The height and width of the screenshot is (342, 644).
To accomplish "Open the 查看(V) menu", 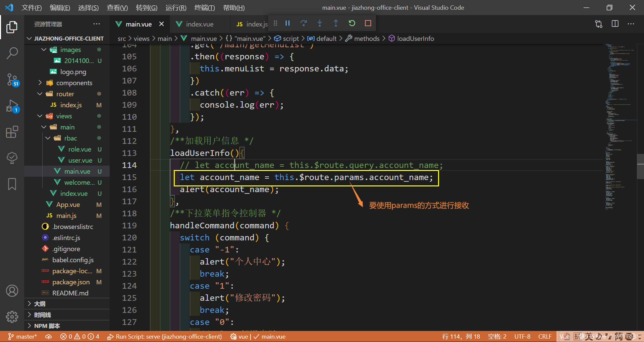I will click(117, 8).
